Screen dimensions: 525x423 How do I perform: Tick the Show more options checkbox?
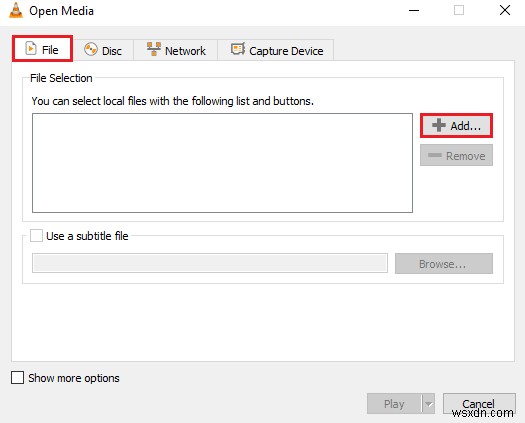click(x=17, y=377)
